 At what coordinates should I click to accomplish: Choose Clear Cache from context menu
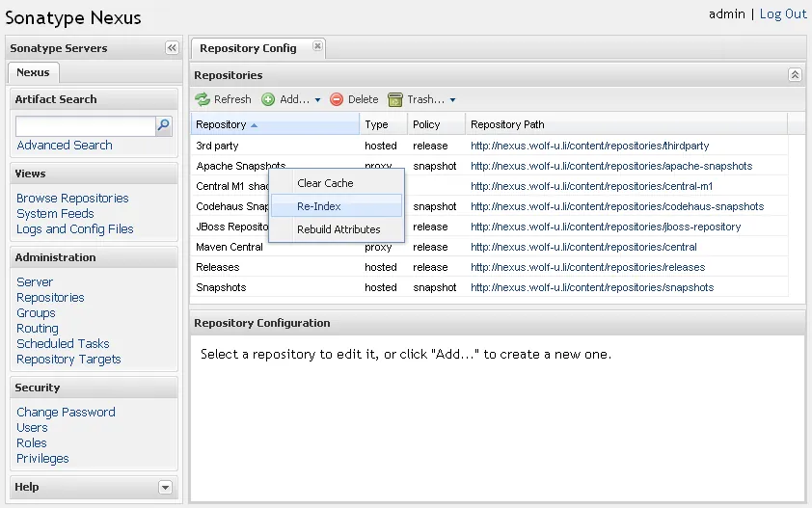tap(337, 183)
